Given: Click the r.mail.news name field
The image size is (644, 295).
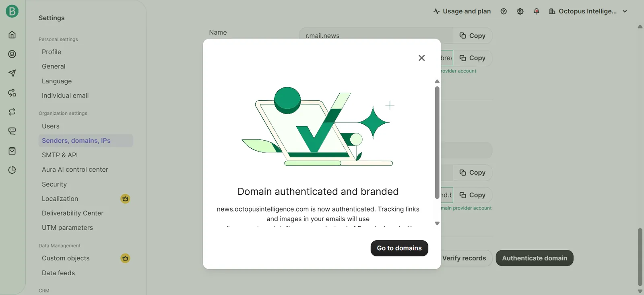Looking at the screenshot, I should click(x=376, y=36).
